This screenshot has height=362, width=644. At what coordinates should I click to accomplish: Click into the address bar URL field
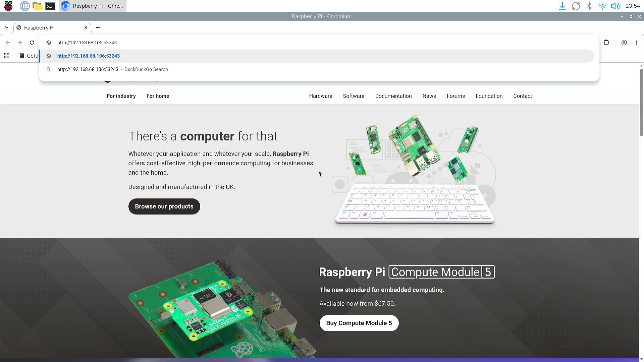click(x=319, y=43)
